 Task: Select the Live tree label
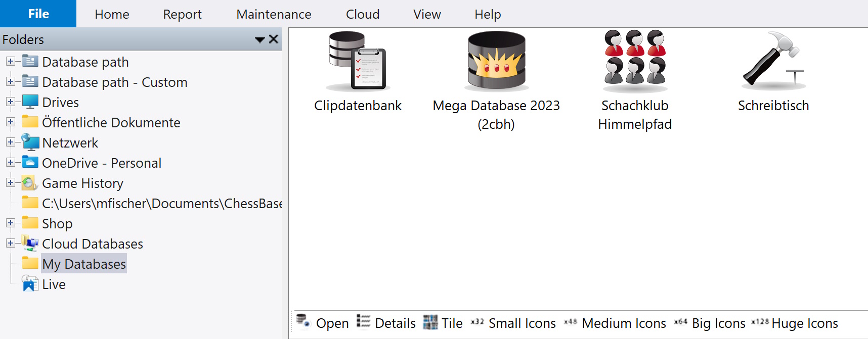[x=54, y=284]
